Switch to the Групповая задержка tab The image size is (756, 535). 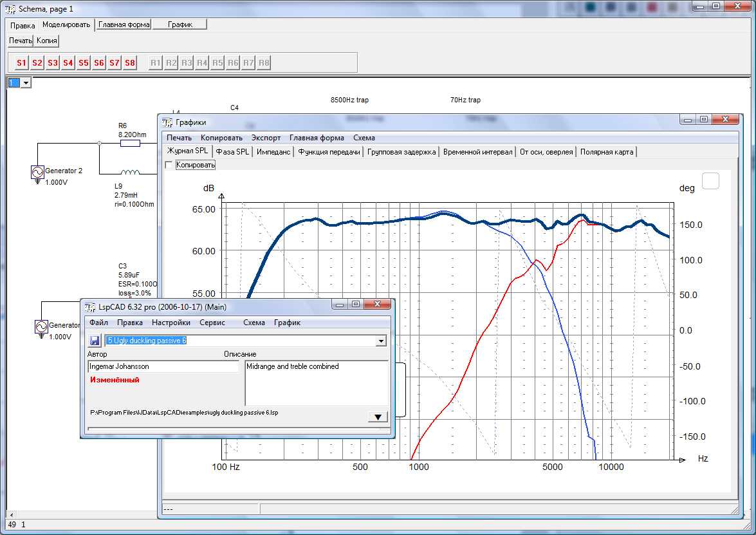point(401,152)
